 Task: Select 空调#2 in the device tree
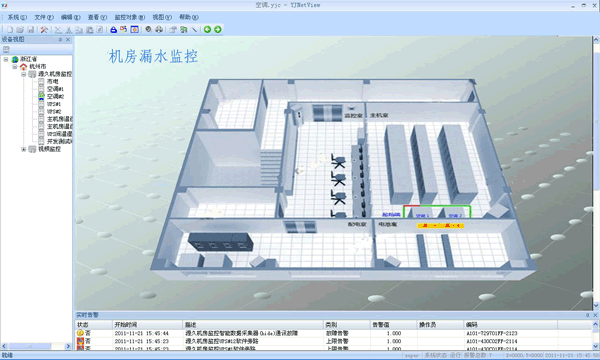pos(55,96)
